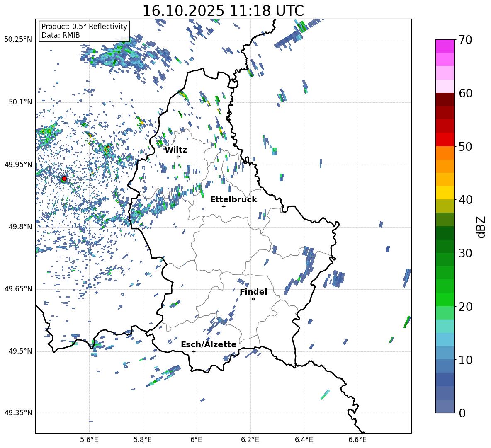Click the Findel station cross marker
Screen dimensions: 491x448
(x=253, y=299)
